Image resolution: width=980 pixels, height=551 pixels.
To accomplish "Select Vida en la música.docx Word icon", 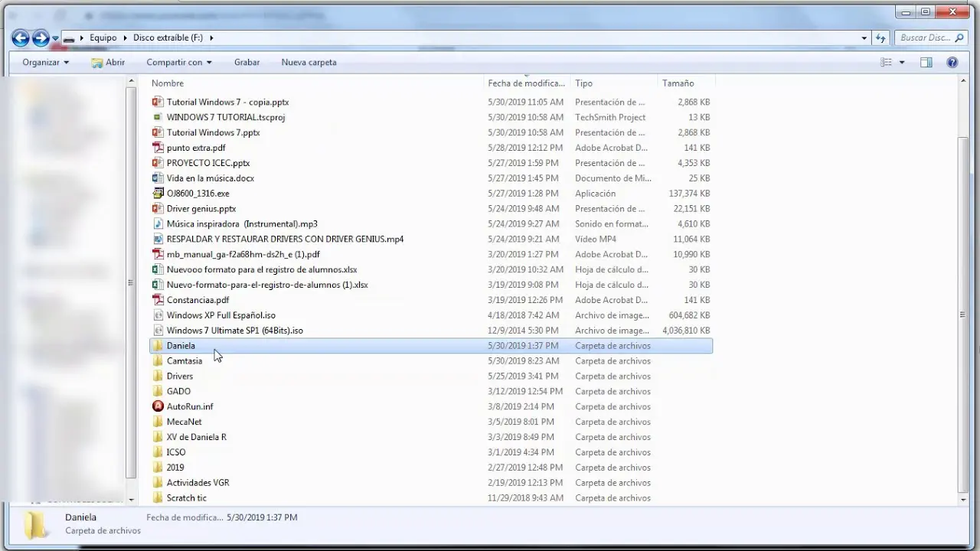I will (x=158, y=178).
